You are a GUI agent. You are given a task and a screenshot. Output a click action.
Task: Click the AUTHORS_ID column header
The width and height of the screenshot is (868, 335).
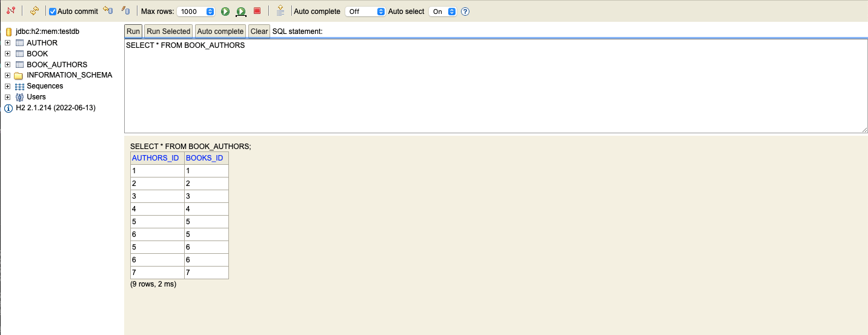tap(157, 158)
